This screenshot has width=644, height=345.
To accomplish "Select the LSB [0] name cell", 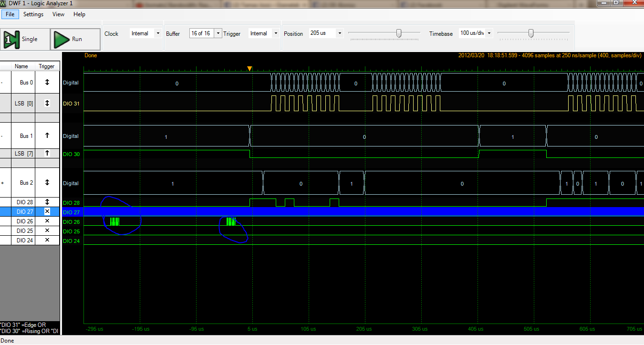I will [x=23, y=103].
